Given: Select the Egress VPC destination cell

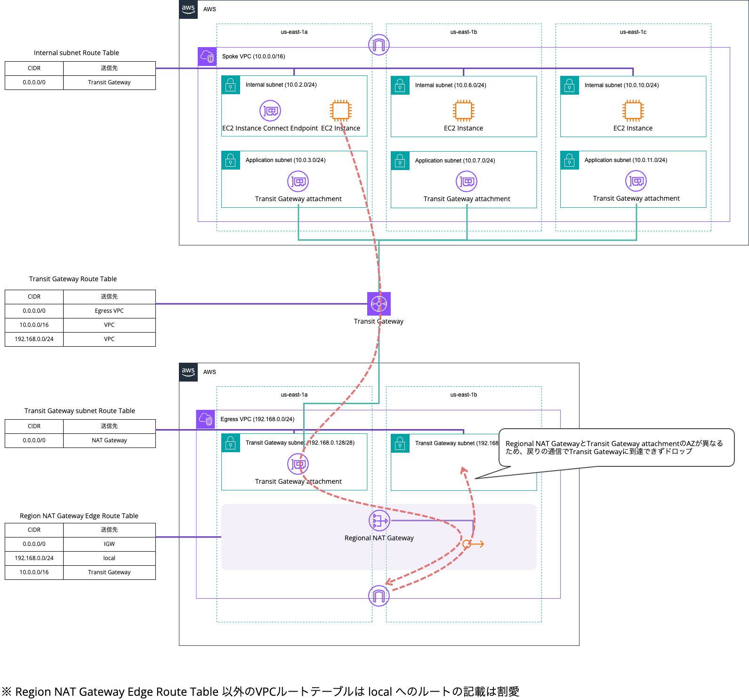Looking at the screenshot, I should click(109, 311).
